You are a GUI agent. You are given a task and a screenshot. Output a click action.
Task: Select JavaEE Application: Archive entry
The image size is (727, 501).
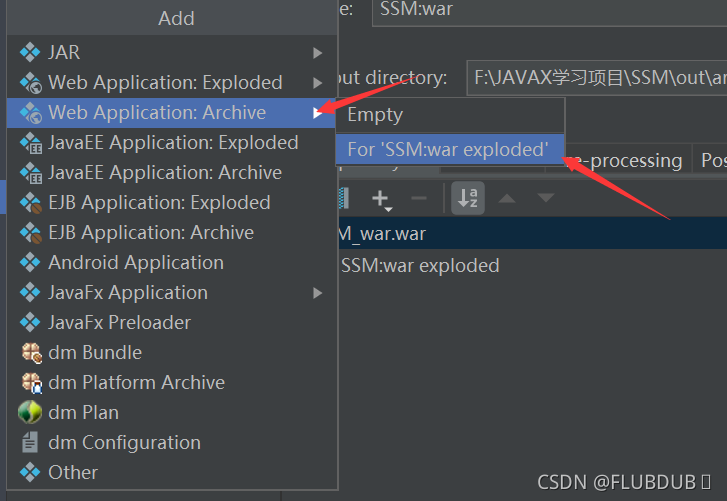[172, 173]
